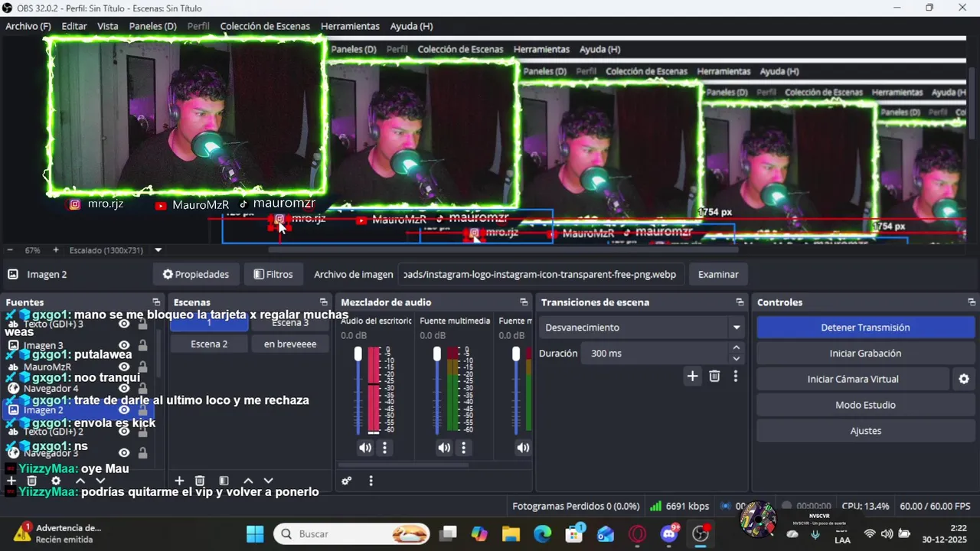Open the Herramientas menu
This screenshot has height=551, width=980.
click(350, 26)
